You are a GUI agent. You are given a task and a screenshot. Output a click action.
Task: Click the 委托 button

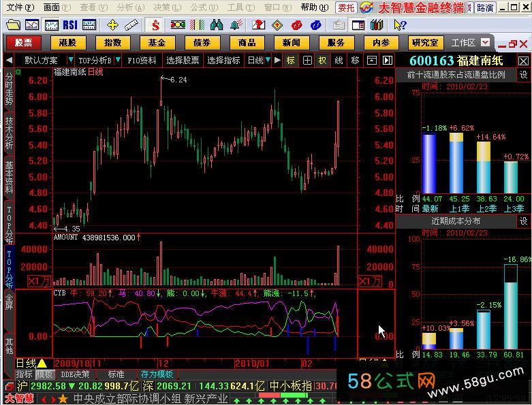[347, 7]
